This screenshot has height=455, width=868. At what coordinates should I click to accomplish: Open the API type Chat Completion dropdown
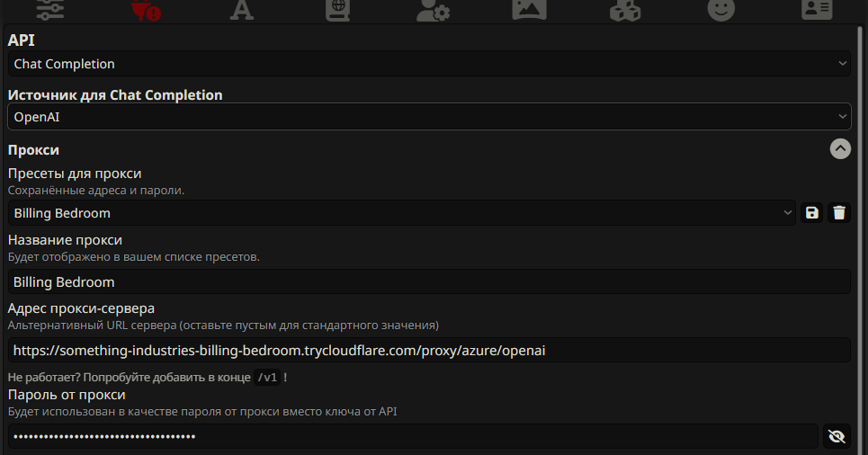(429, 64)
